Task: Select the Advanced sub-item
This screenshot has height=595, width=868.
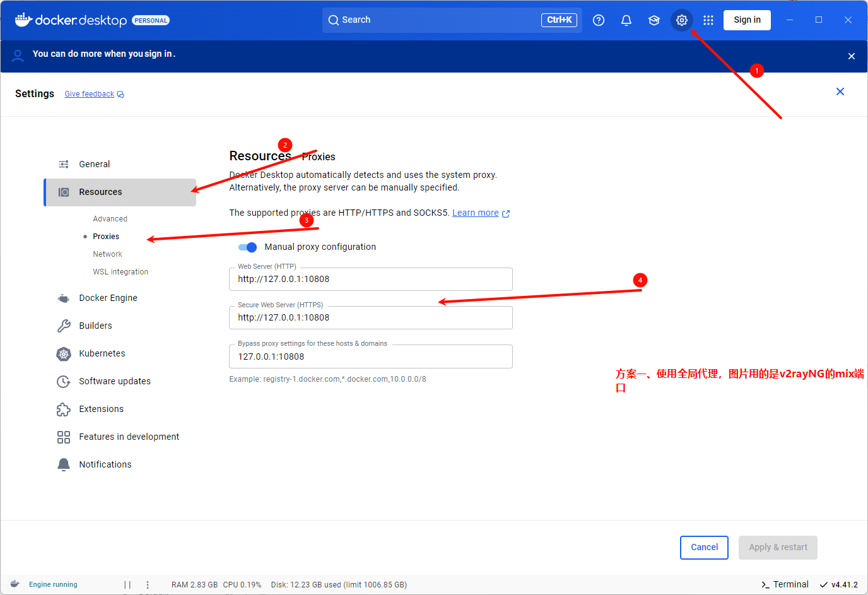Action: [x=110, y=219]
